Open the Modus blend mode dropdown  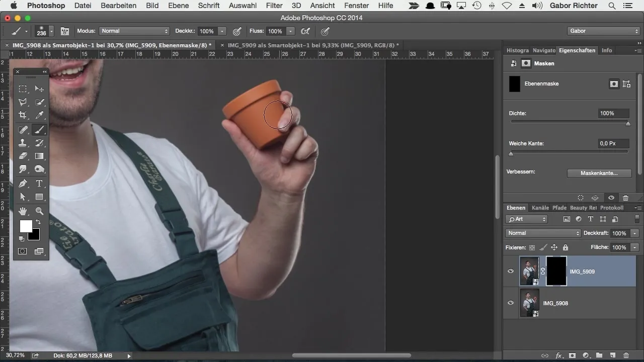click(x=134, y=31)
